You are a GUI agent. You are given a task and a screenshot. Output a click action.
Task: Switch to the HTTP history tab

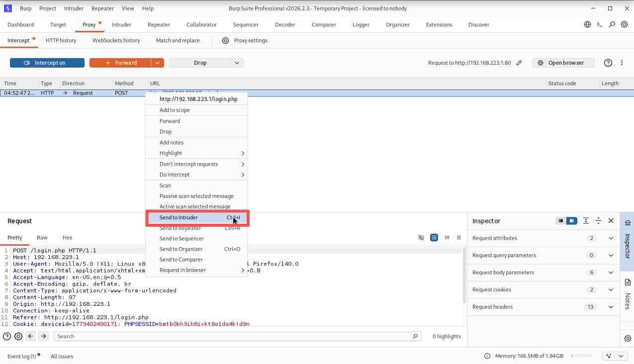coord(61,40)
